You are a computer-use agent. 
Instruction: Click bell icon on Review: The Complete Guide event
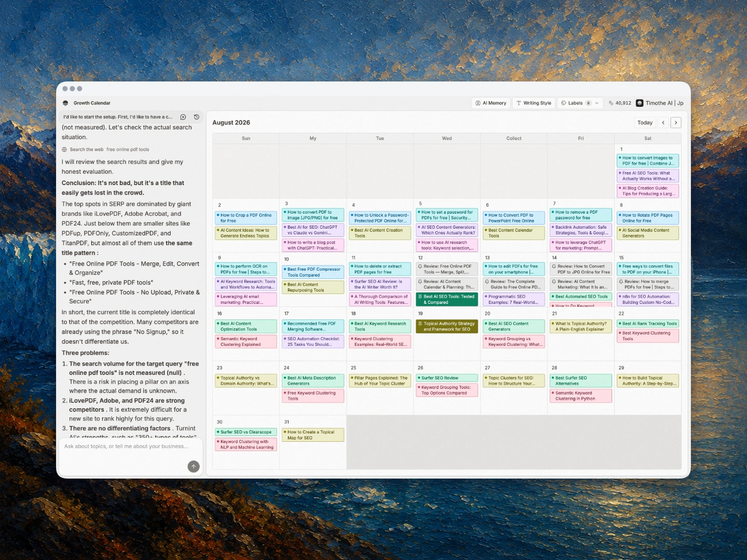[487, 282]
